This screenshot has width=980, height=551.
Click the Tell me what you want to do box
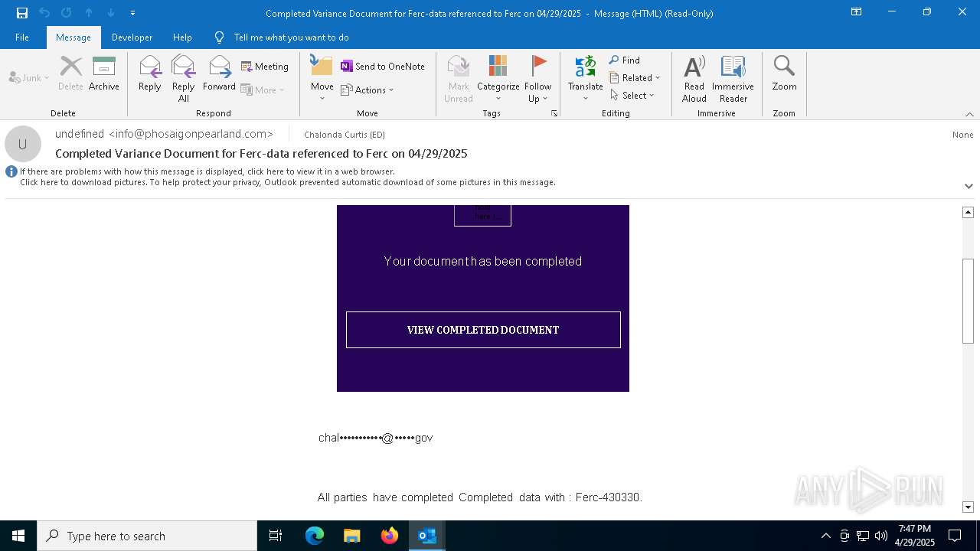pos(291,37)
